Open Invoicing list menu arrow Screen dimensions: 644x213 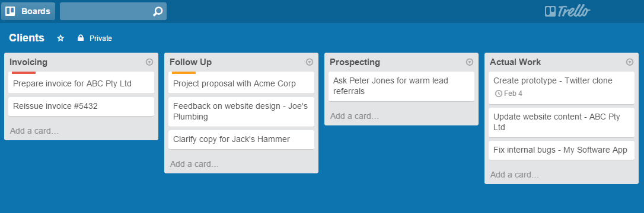click(149, 62)
